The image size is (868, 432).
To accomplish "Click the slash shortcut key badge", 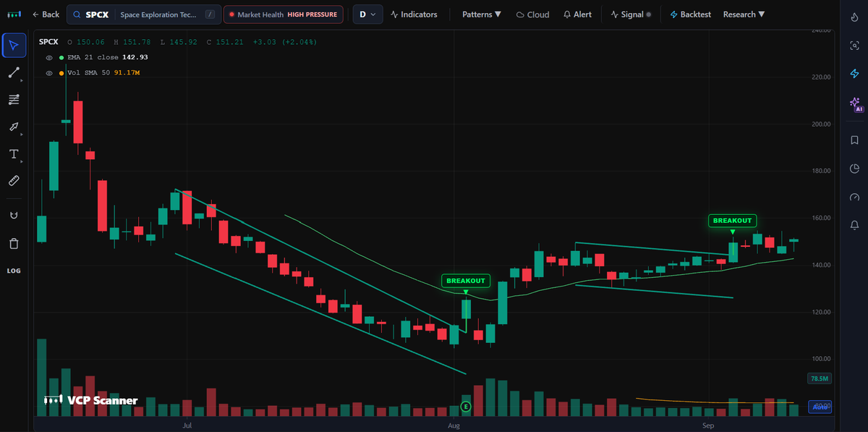I will coord(210,14).
